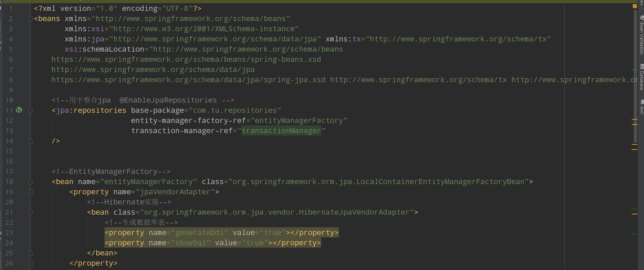Open the Ant tool window tab
644x270 pixels.
pos(641,106)
